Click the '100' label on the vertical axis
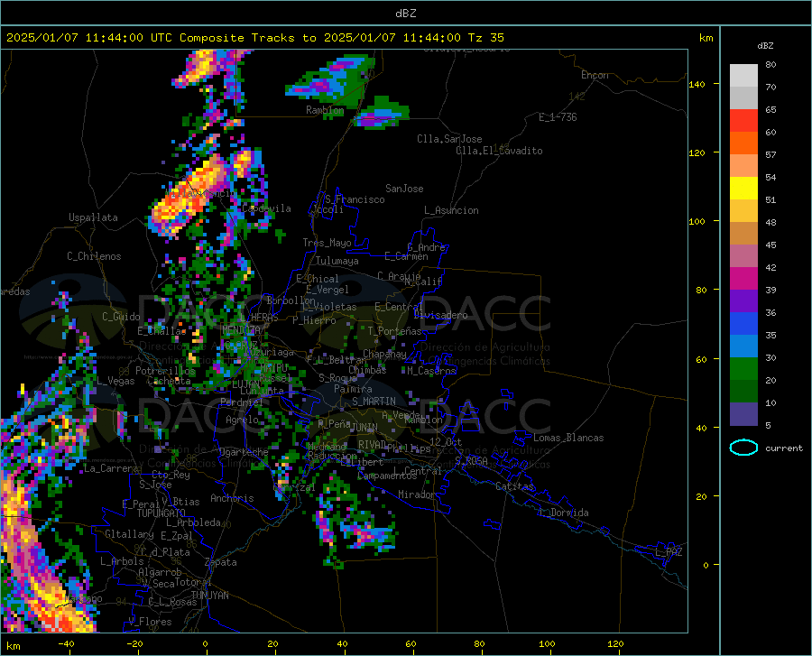 (x=697, y=222)
